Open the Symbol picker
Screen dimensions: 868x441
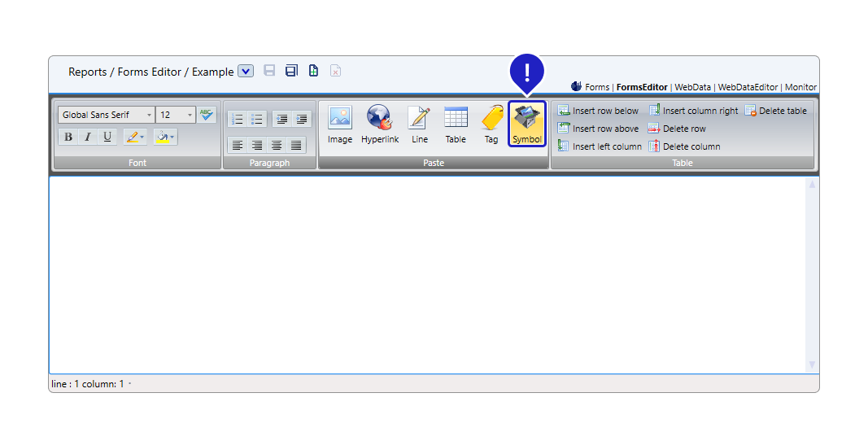(527, 124)
